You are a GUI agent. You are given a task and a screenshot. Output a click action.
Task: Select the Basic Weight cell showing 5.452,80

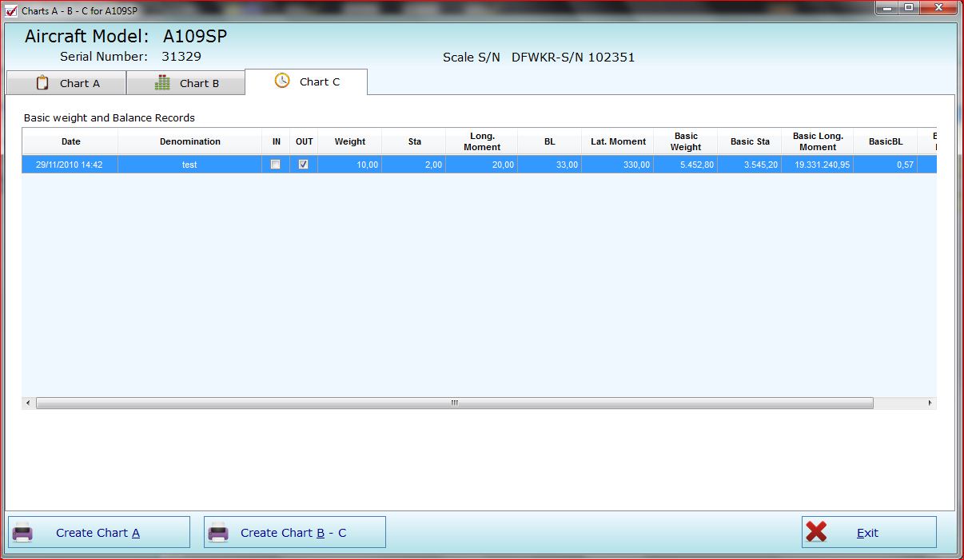click(x=685, y=165)
